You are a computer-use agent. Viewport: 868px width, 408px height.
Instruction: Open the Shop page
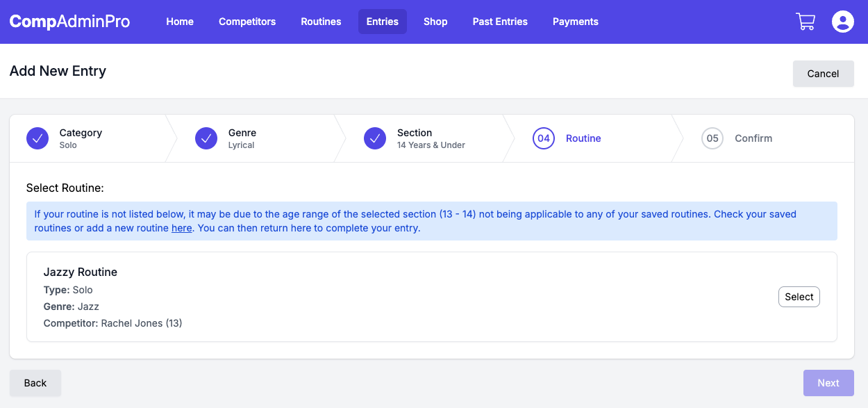coord(435,22)
